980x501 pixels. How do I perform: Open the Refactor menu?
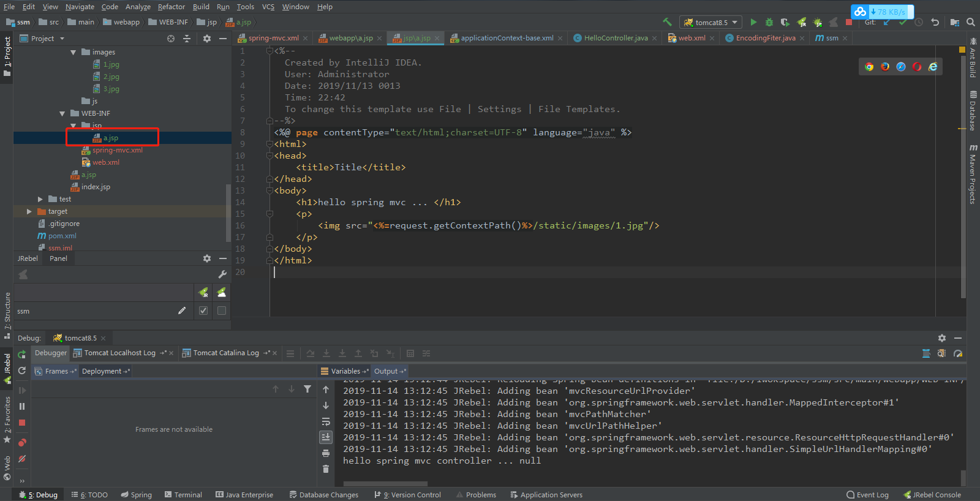[171, 7]
